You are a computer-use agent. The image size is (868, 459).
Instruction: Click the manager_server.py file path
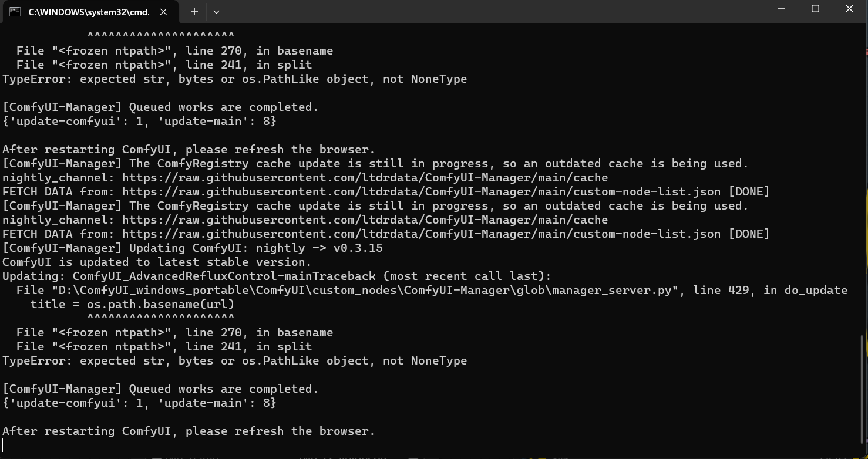[364, 290]
